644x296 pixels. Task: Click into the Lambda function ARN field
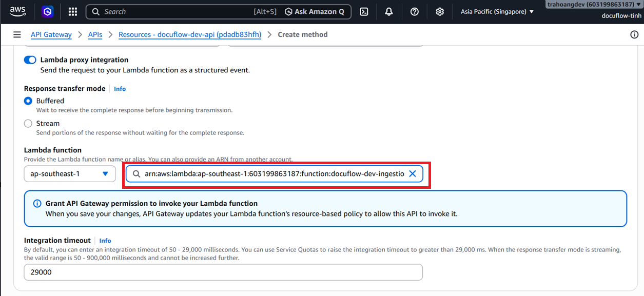(x=274, y=173)
